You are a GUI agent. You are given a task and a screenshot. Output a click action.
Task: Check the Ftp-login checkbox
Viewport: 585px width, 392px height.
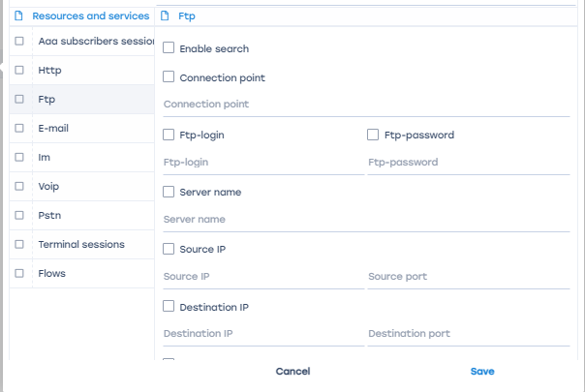coord(169,135)
